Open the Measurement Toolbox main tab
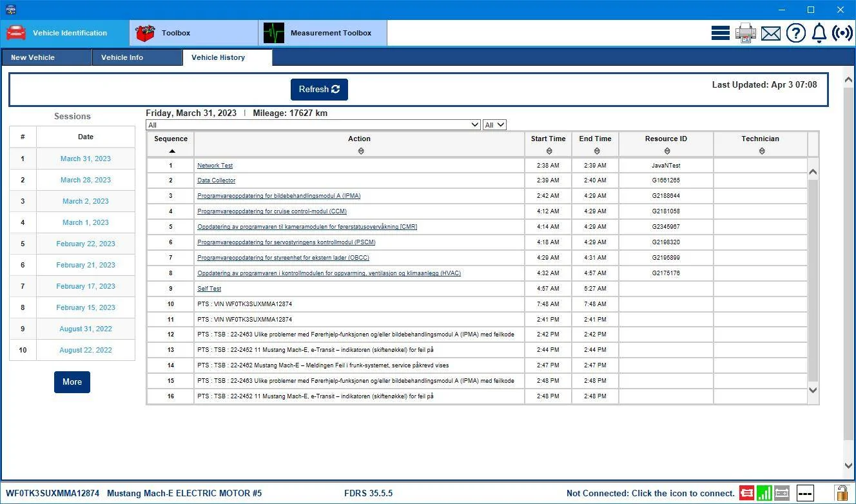The image size is (856, 504). click(323, 33)
